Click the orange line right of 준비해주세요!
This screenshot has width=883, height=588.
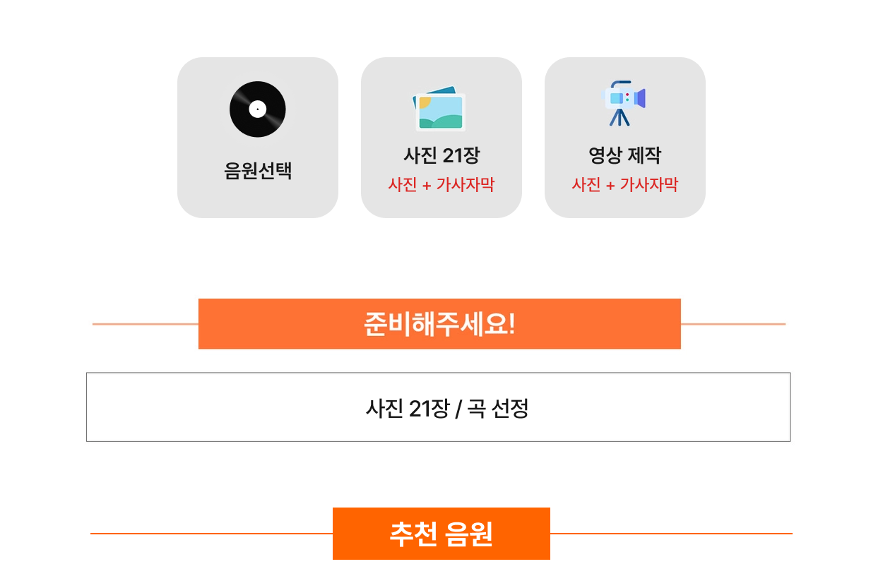tap(733, 324)
